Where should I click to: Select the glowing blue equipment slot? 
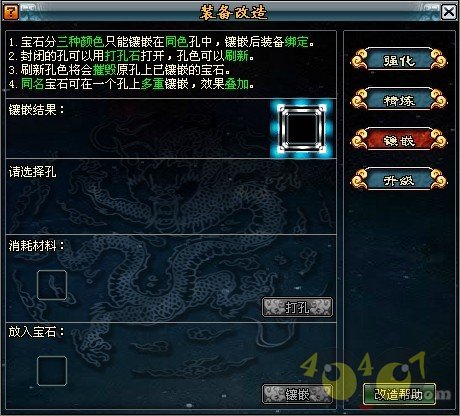pyautogui.click(x=302, y=128)
